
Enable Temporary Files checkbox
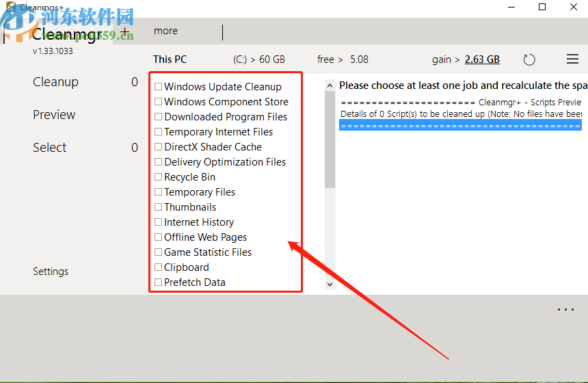158,191
